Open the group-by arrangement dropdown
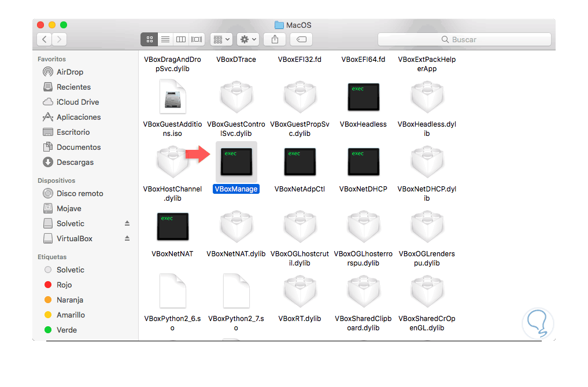The height and width of the screenshot is (387, 588). click(221, 39)
